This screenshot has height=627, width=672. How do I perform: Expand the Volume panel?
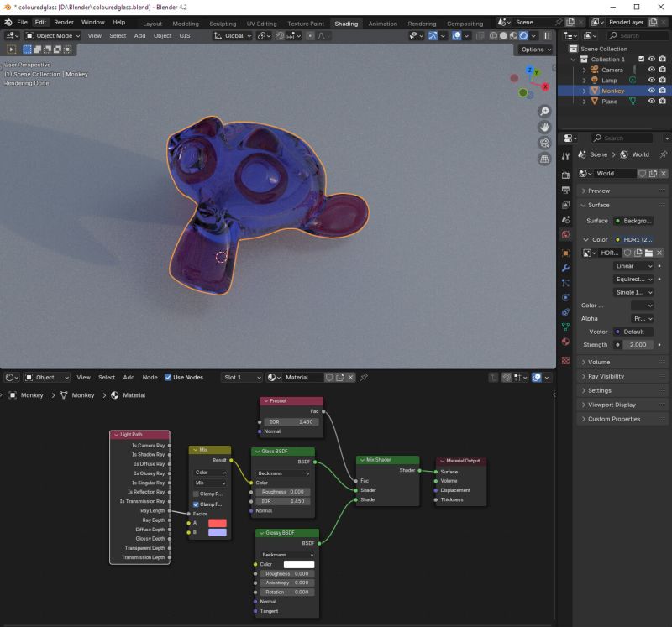(622, 363)
